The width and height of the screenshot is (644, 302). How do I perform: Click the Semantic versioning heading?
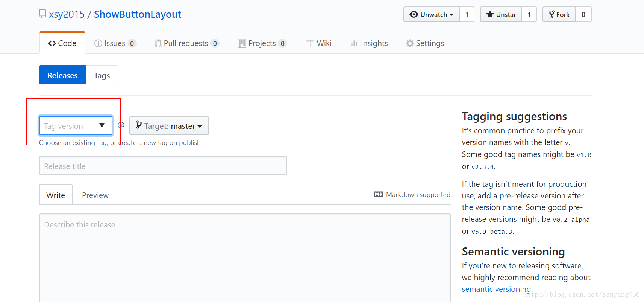514,251
